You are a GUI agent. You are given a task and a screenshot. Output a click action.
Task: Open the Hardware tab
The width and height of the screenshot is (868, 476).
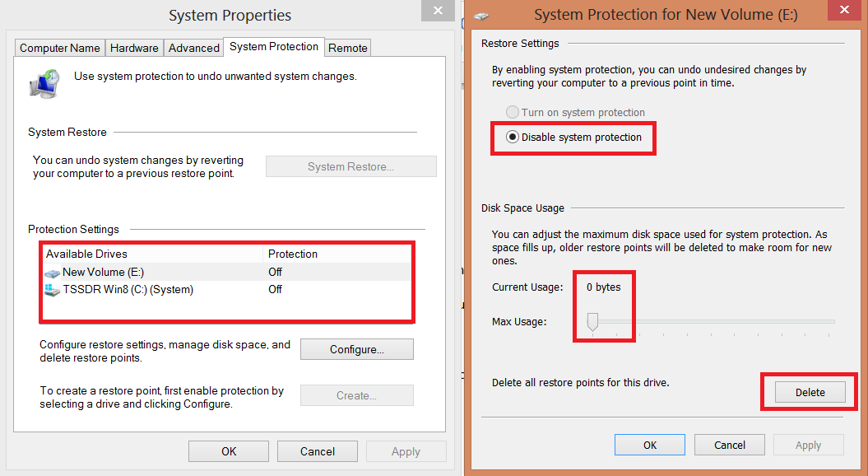pos(134,48)
